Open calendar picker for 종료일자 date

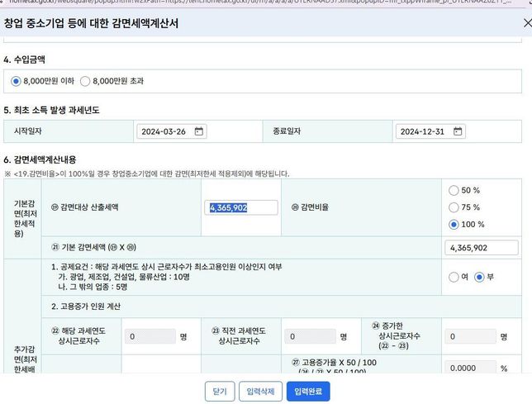(458, 131)
